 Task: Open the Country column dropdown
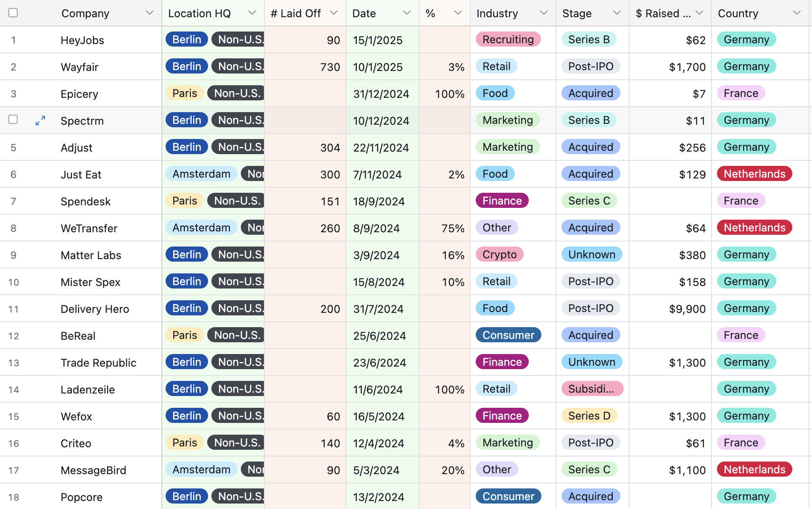(797, 13)
